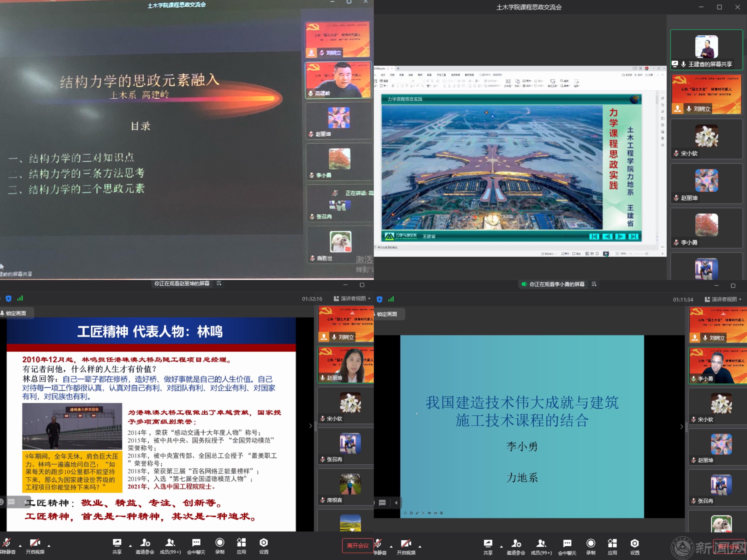The image size is (747, 560).
Task: Advance to the next slide with the forward arrow
Action: [x=621, y=236]
